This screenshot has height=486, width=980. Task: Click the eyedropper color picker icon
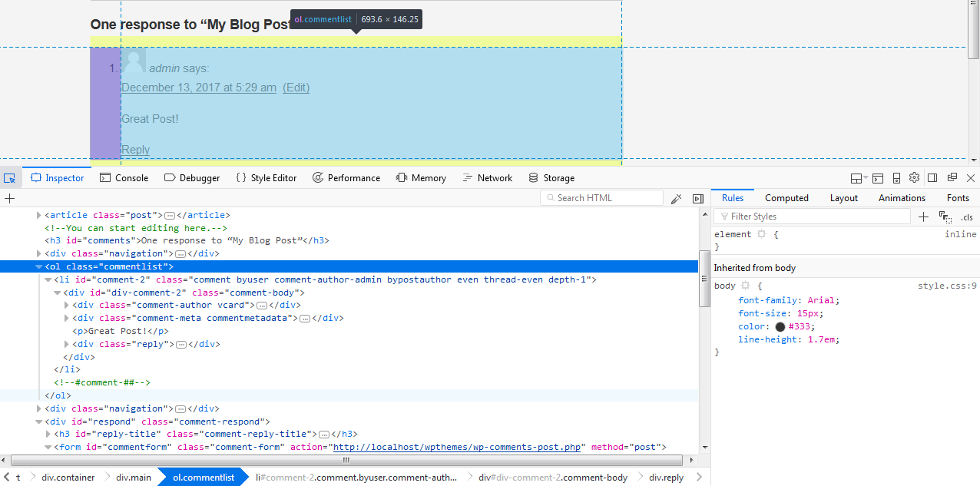click(x=676, y=198)
